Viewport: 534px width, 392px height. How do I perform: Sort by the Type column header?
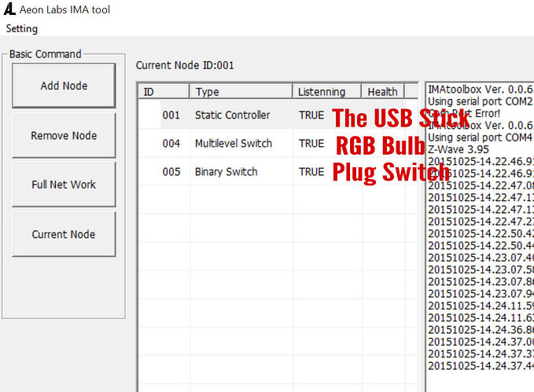click(241, 92)
